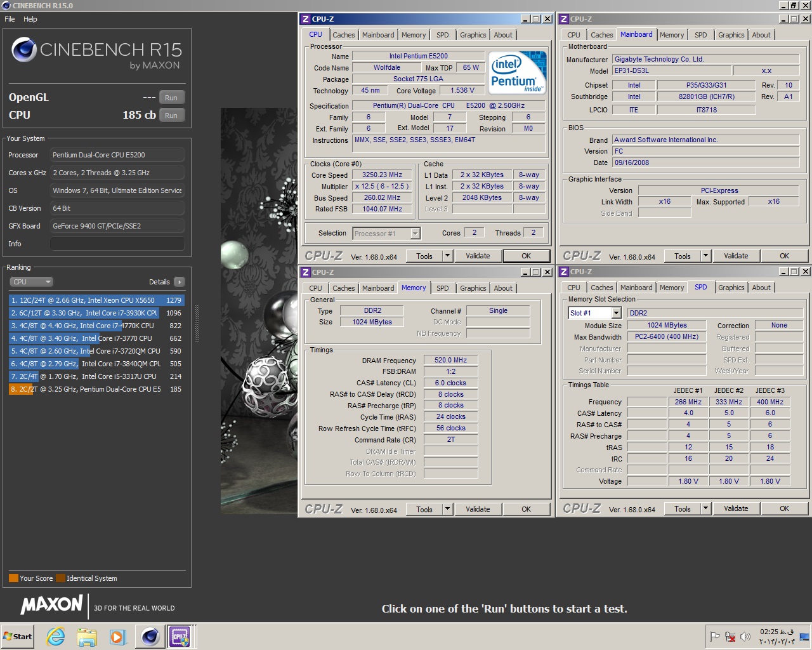Open the Cinebench File menu

(10, 19)
